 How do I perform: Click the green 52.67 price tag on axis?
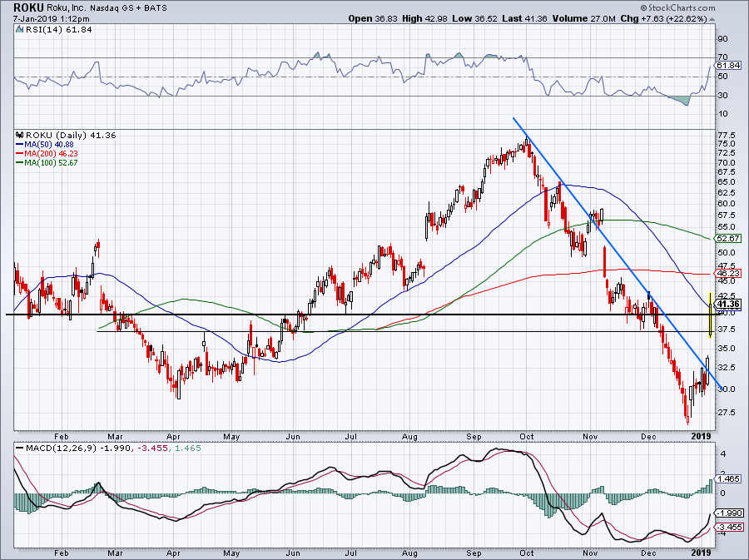click(728, 238)
